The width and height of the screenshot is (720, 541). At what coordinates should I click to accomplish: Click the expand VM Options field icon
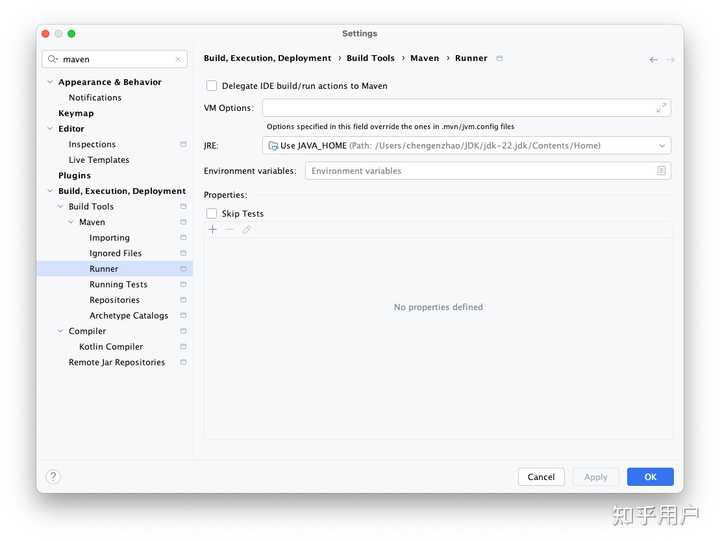(661, 108)
